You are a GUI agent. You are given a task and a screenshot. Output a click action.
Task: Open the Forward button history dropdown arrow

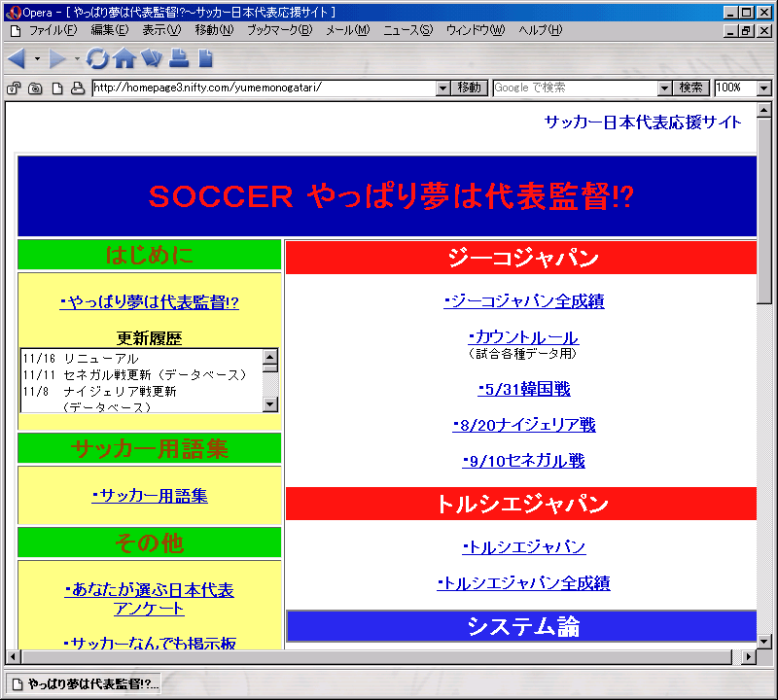tap(77, 58)
